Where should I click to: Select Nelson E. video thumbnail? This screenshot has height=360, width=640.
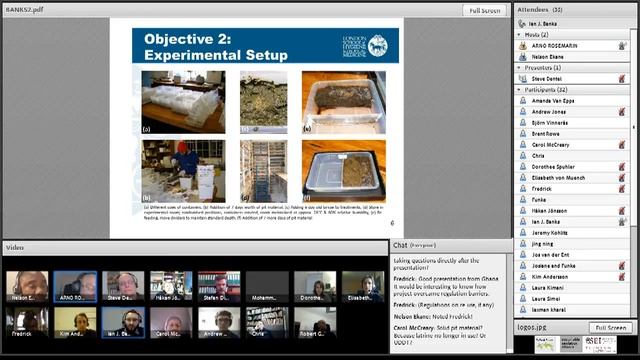click(x=27, y=287)
